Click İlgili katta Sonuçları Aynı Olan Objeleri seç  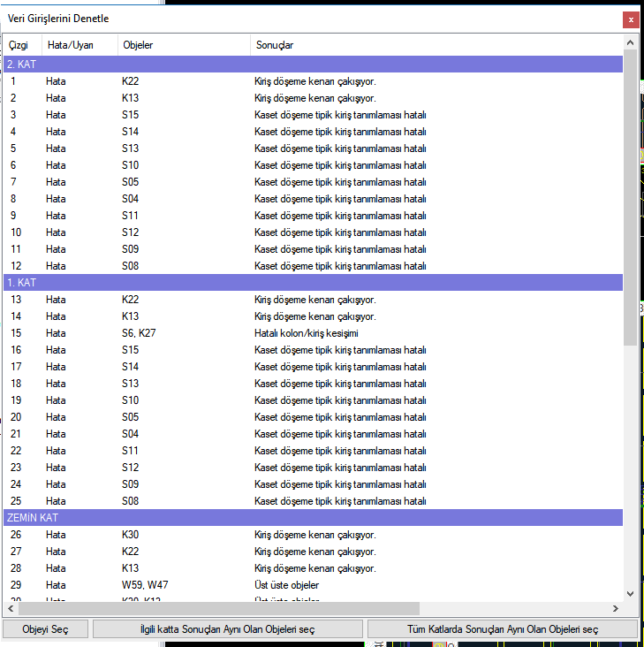[228, 629]
